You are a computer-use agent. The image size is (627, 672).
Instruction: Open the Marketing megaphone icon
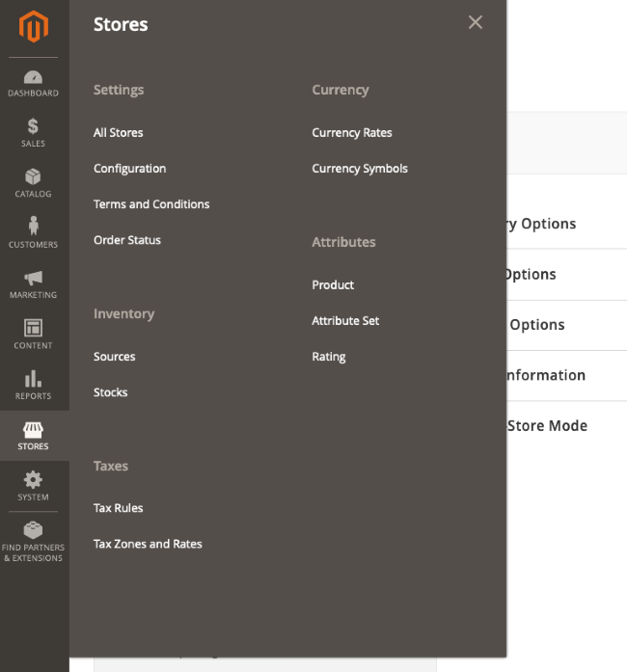[34, 278]
